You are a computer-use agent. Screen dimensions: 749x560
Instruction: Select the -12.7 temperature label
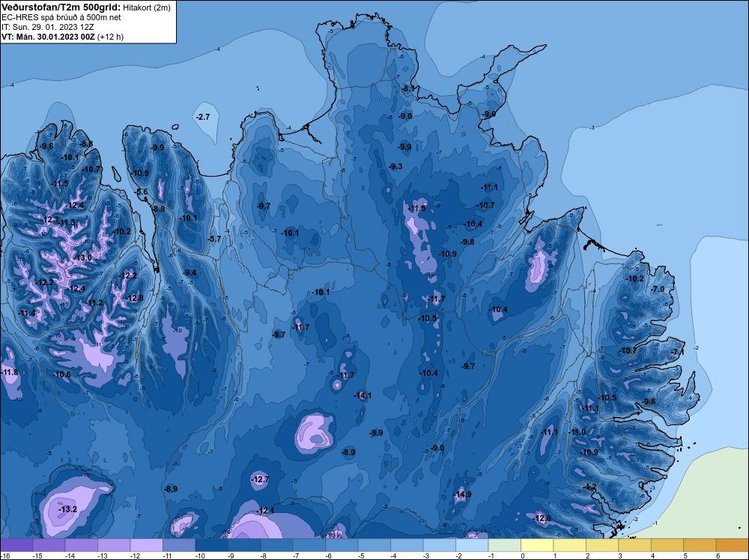pos(261,479)
